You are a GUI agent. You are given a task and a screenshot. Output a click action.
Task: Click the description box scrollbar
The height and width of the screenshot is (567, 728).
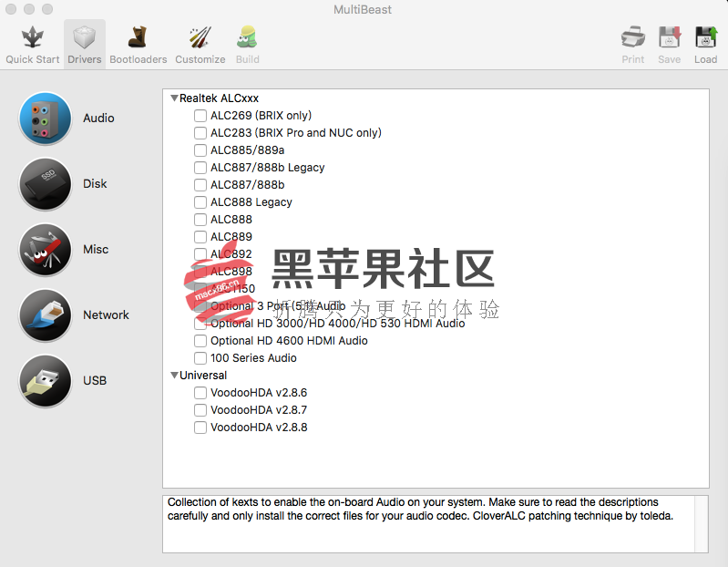click(x=701, y=524)
